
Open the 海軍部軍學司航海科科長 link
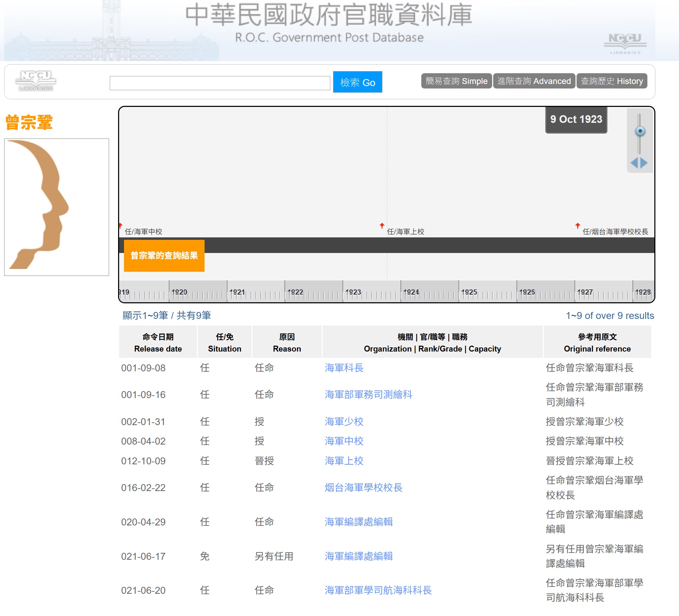click(378, 590)
